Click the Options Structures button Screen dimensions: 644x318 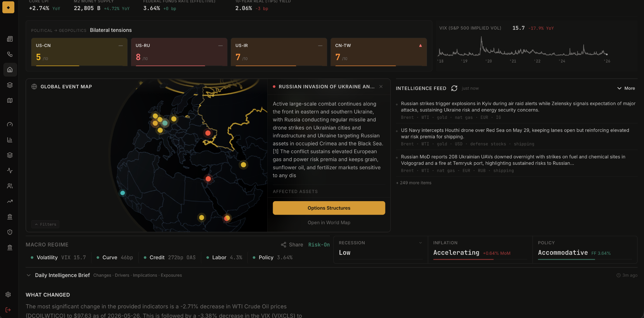coord(329,208)
